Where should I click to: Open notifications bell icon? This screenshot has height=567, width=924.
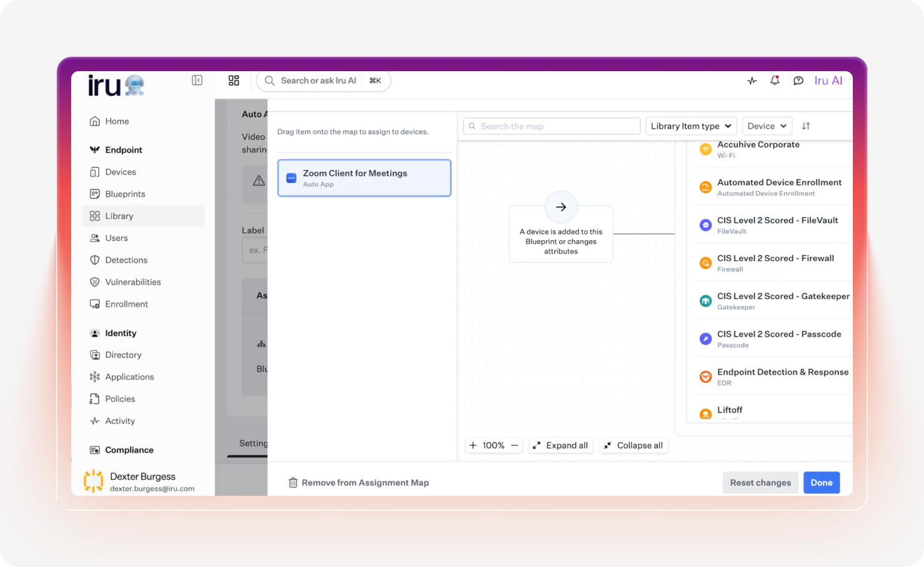(775, 81)
